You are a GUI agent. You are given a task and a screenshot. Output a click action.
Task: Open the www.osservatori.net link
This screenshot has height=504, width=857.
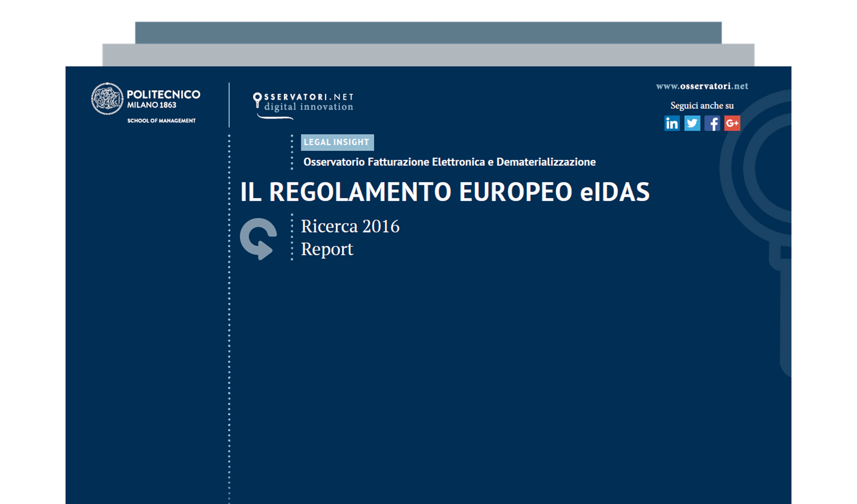(702, 85)
